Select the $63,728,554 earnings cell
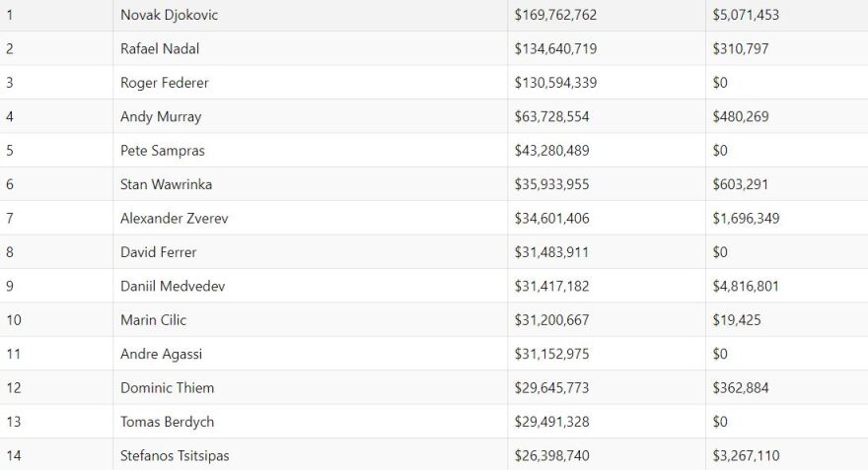This screenshot has width=868, height=470. coord(551,116)
